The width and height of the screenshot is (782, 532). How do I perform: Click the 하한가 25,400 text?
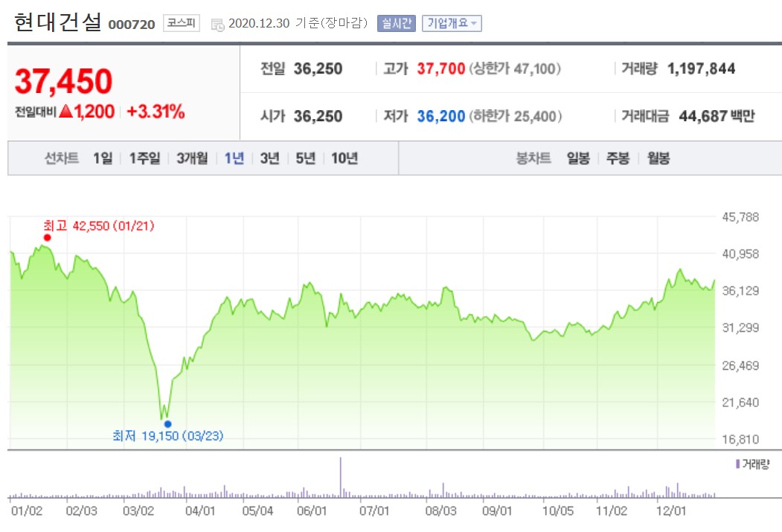pyautogui.click(x=515, y=116)
